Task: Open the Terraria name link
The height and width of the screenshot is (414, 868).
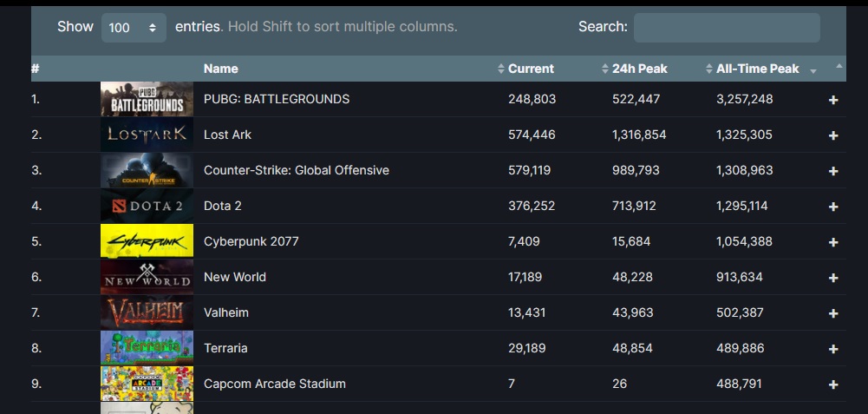Action: 225,347
